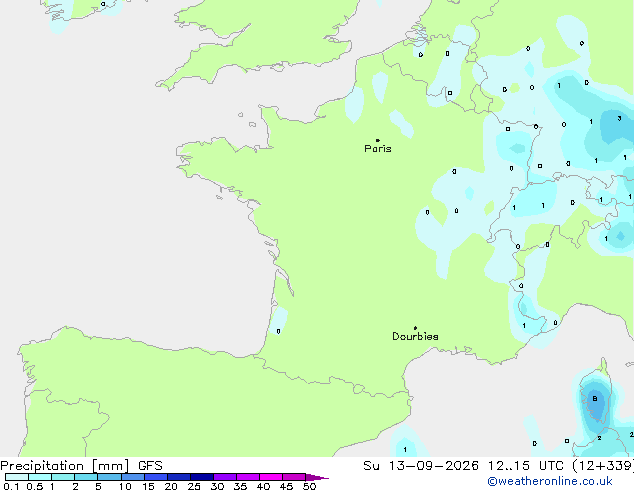Screen dimensions: 634x490
Task: Click the Dourbies city label
Action: coord(415,336)
